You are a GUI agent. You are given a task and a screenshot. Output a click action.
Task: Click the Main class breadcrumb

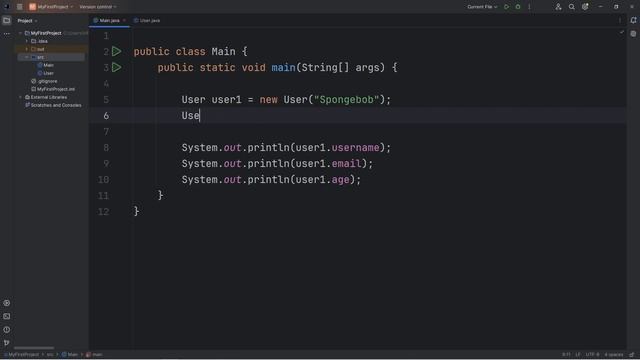70,355
